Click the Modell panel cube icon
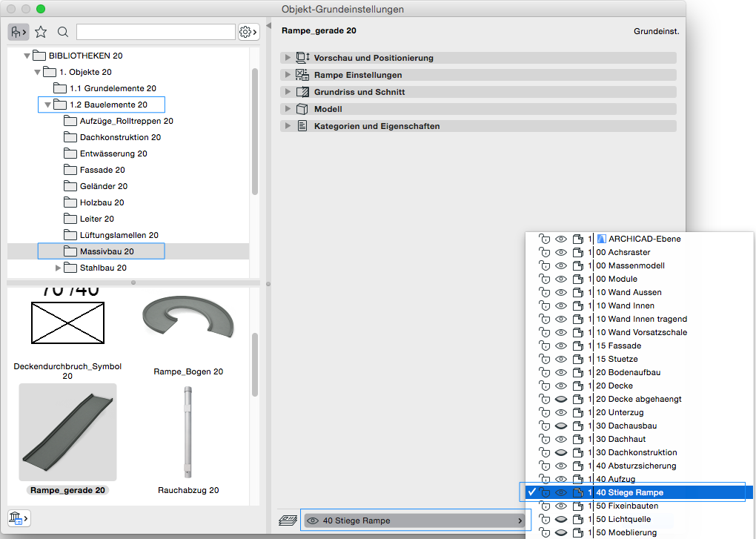Viewport: 756px width, 539px height. click(302, 109)
